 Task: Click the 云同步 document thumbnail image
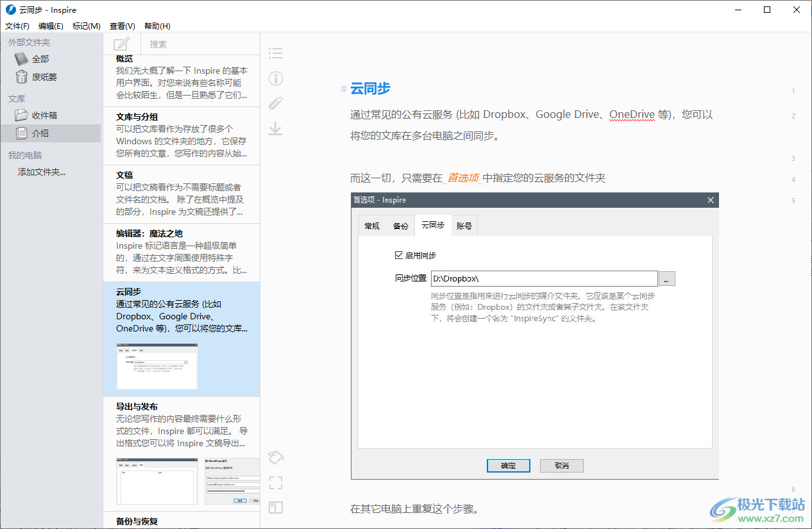[x=157, y=367]
